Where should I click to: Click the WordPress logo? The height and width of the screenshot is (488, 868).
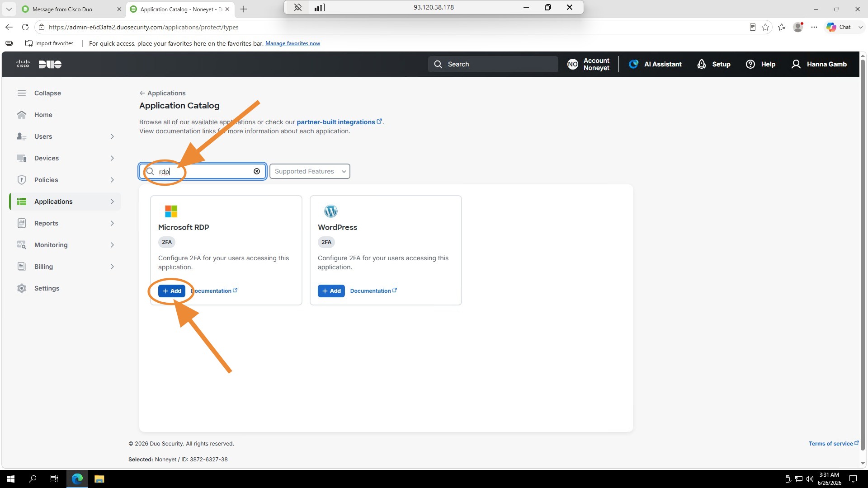tap(330, 211)
